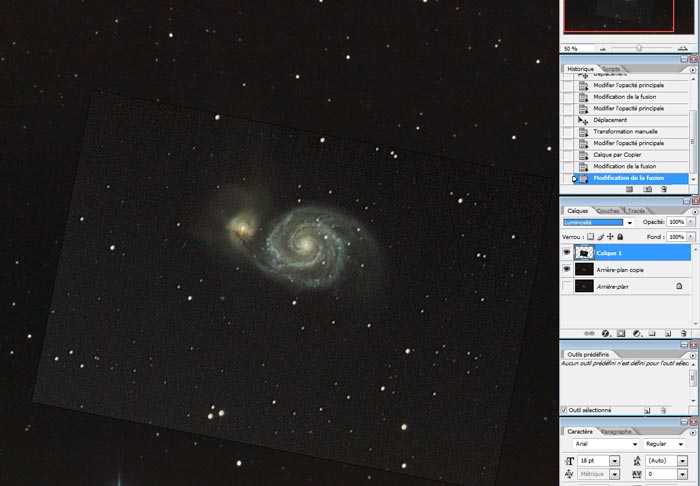Open the Luminosité blend mode dropdown

click(629, 222)
